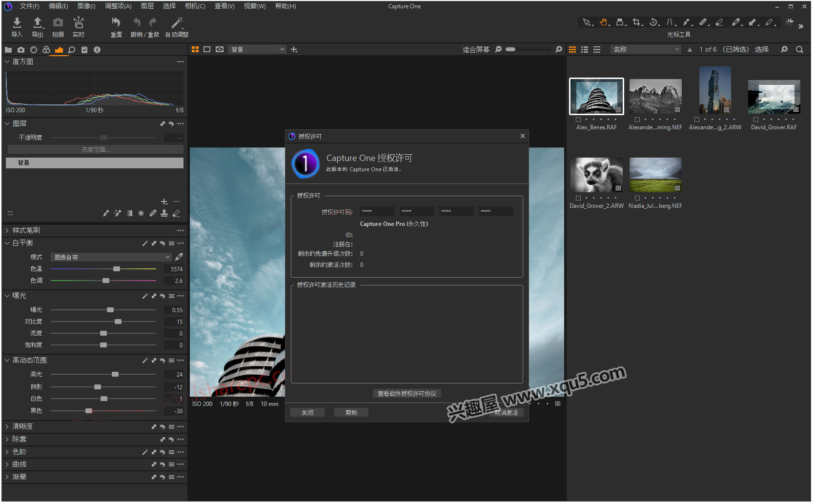Screen dimensions: 814x504
Task: Open the 图层 menu in menu bar
Action: click(147, 6)
